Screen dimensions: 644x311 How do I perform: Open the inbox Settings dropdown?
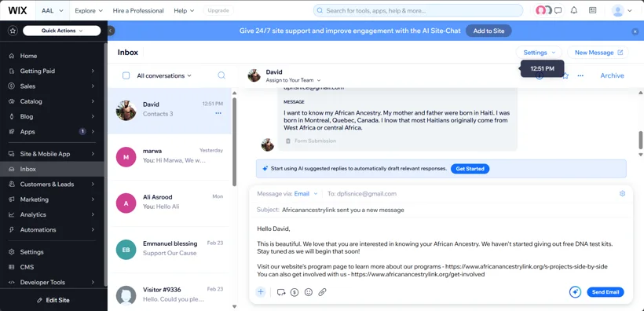click(x=539, y=53)
